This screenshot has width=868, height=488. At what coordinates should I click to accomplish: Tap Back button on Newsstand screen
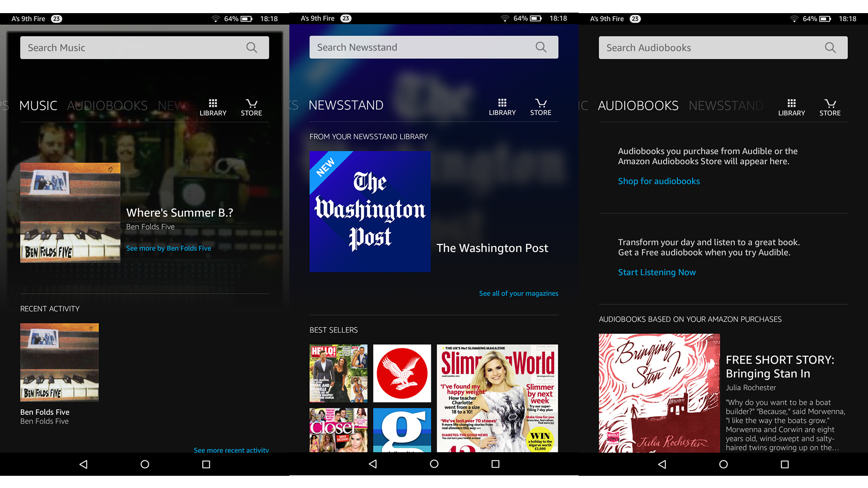tap(373, 464)
